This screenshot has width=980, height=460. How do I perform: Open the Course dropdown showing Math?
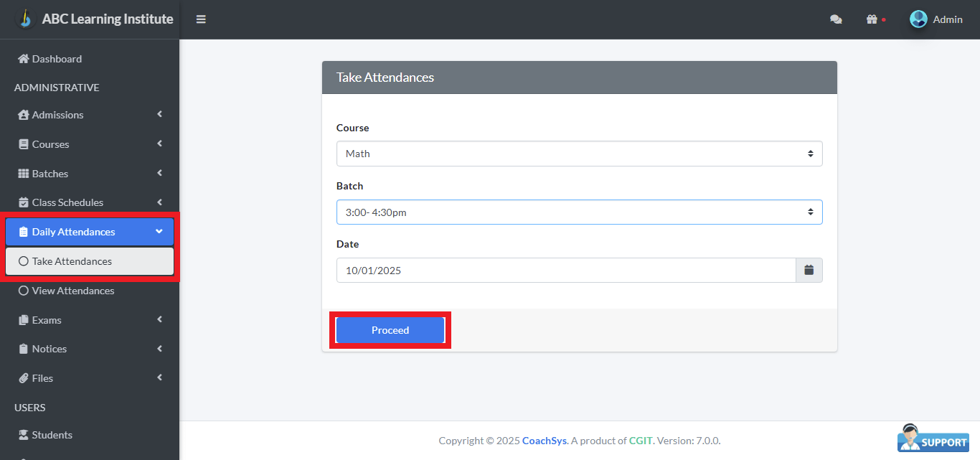click(x=579, y=153)
